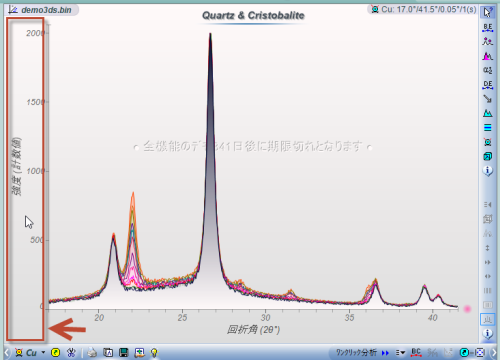This screenshot has height=360, width=500.
Task: Select the magenta peak paint tool
Action: [x=488, y=56]
